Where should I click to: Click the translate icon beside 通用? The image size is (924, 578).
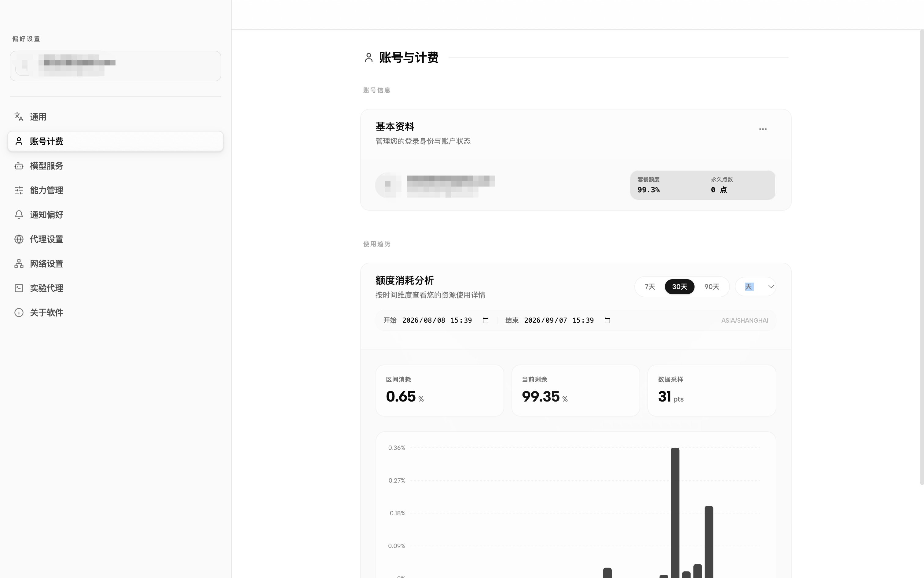[x=19, y=117]
